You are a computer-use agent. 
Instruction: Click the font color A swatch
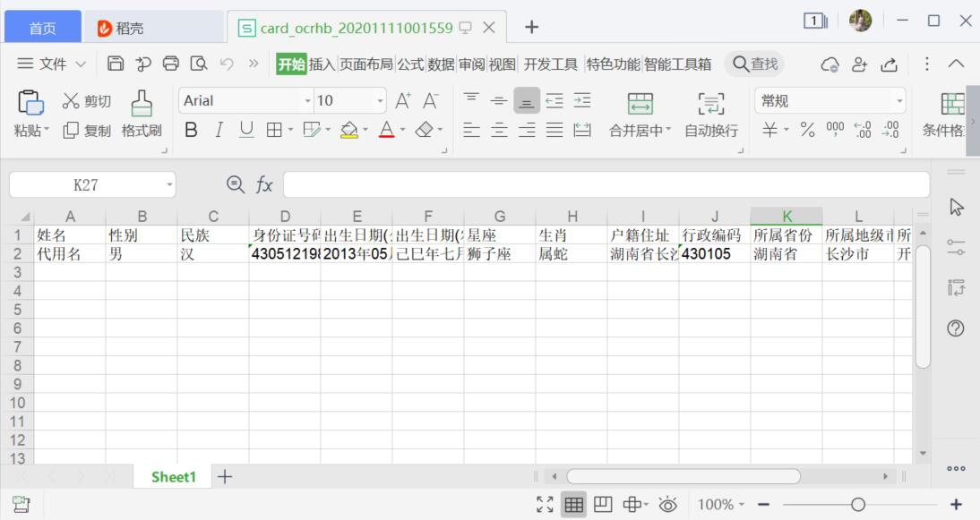pyautogui.click(x=387, y=130)
